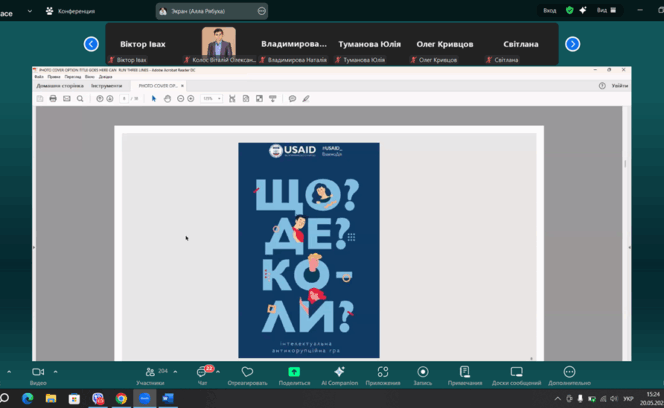Image resolution: width=664 pixels, height=408 pixels.
Task: Open the More options button in toolbar
Action: click(x=569, y=373)
